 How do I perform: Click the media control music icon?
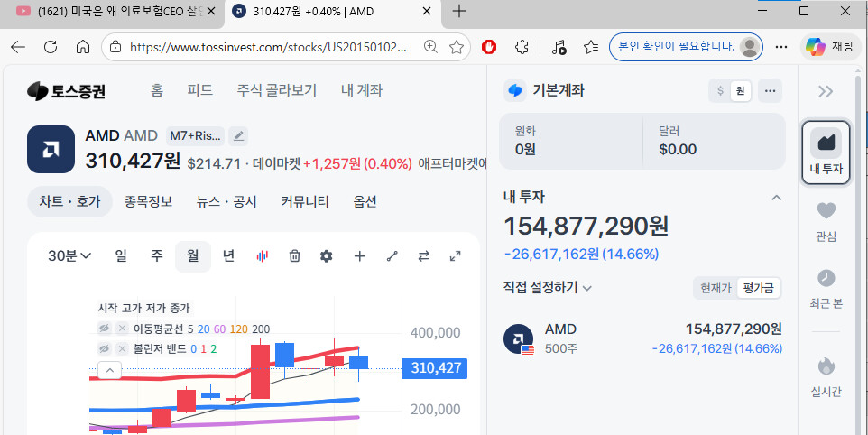click(559, 47)
